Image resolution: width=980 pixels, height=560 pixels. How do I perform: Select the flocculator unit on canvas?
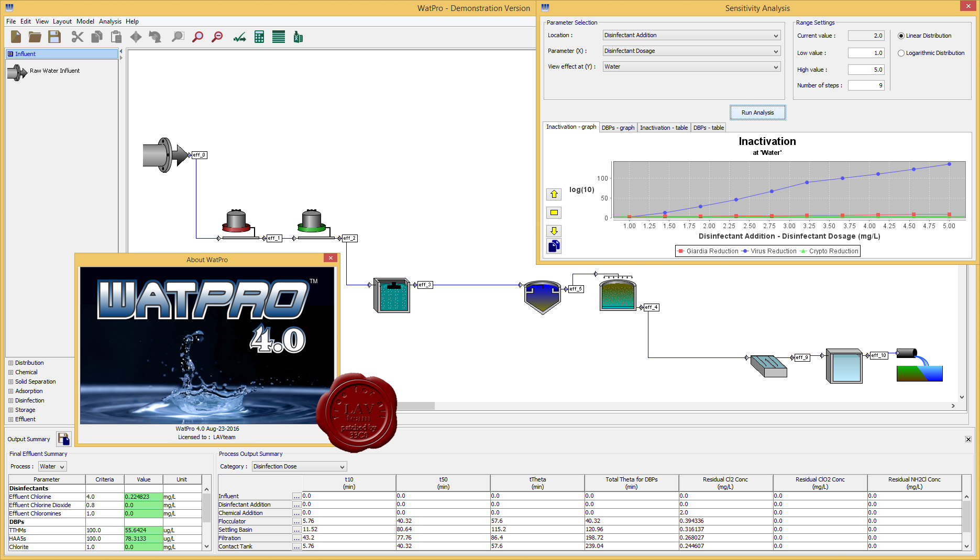coord(392,295)
